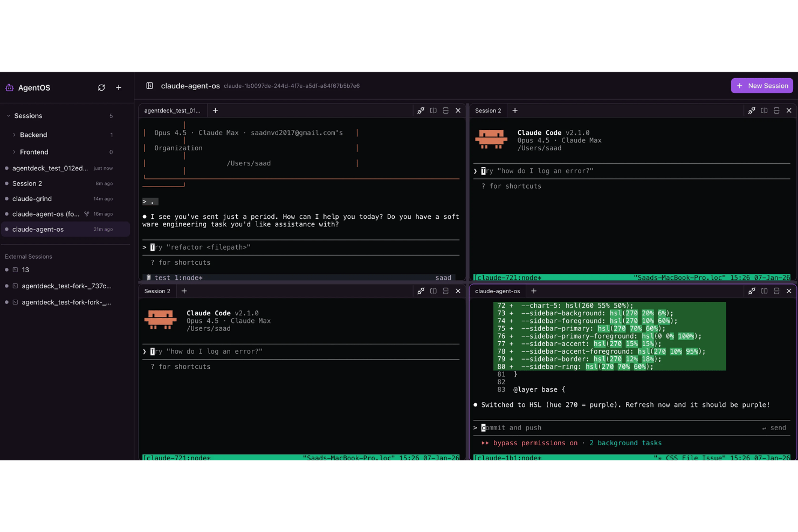Add a tab next to the claude-agent-os pane tab
This screenshot has width=798, height=532.
(x=534, y=291)
